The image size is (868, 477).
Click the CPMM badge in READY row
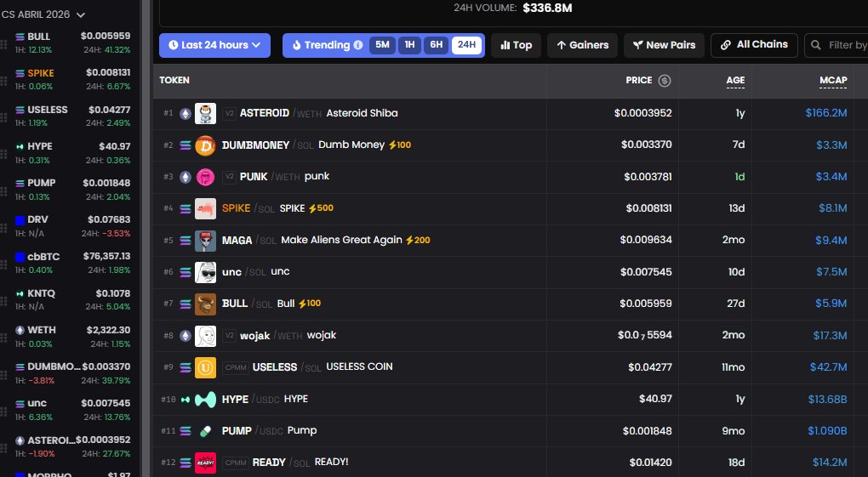pyautogui.click(x=236, y=463)
